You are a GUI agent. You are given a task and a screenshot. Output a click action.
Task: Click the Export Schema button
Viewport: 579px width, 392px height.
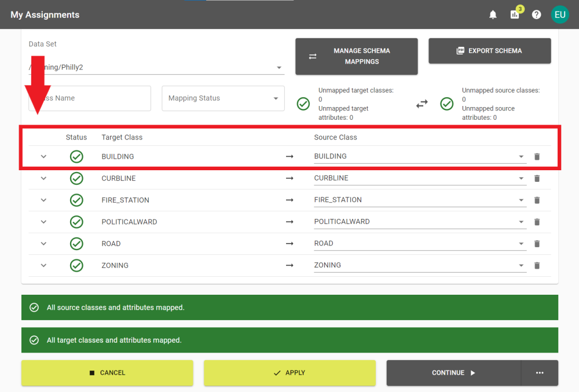coord(490,50)
